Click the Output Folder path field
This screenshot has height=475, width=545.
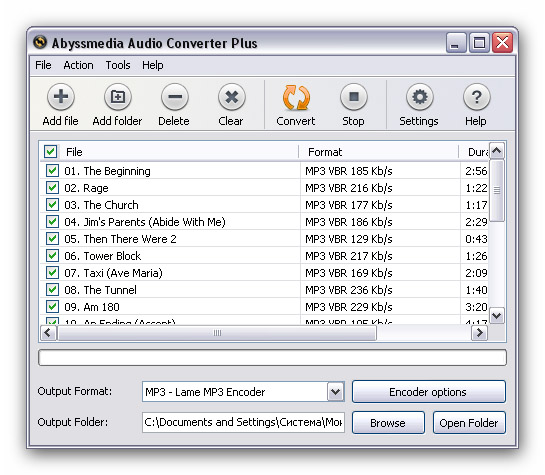(243, 423)
